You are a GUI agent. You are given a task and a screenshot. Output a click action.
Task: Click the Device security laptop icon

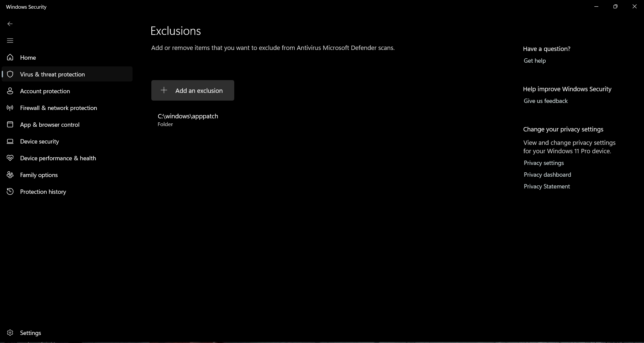click(10, 141)
